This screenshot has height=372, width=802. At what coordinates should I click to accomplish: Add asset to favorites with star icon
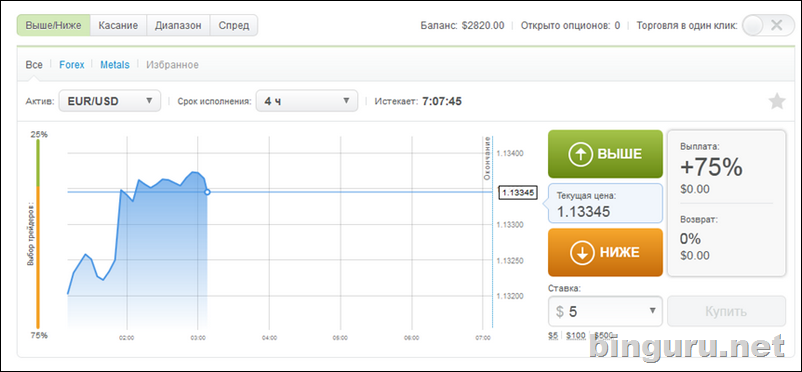(777, 101)
